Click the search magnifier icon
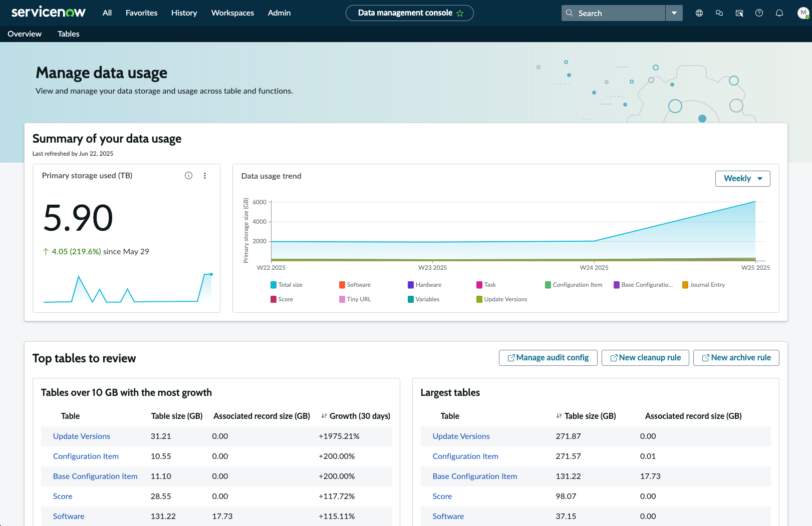This screenshot has height=526, width=812. [x=570, y=13]
